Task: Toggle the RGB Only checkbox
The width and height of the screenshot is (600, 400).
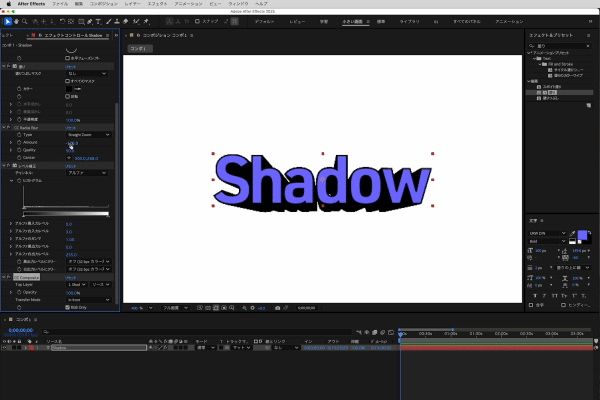Action: point(67,307)
